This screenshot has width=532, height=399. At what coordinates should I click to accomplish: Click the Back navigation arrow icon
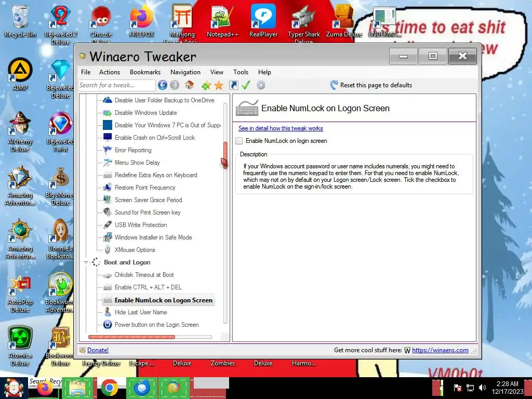coord(163,85)
